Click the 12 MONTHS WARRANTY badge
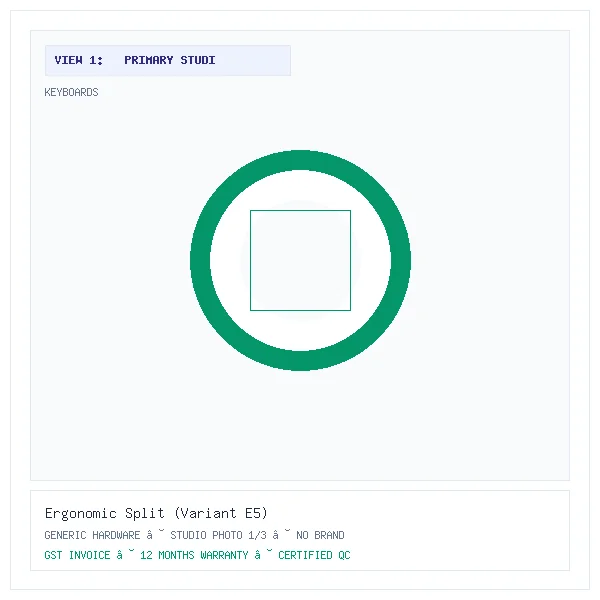This screenshot has width=600, height=600. coord(194,555)
